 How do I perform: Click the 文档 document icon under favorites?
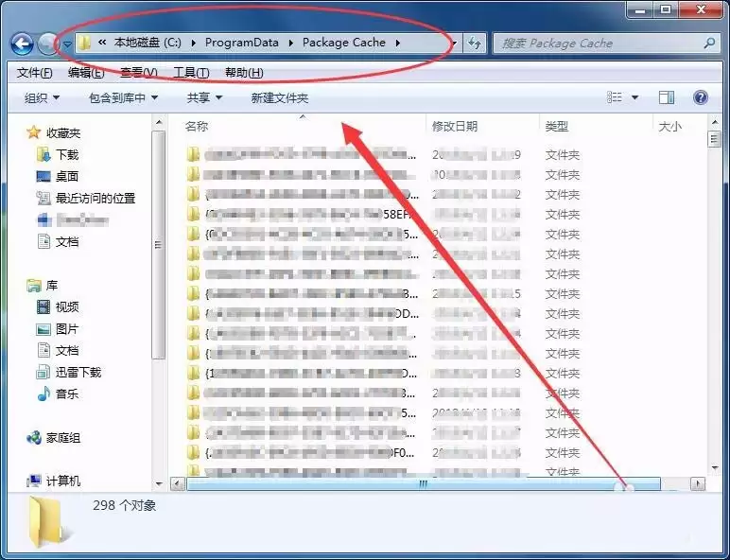click(43, 241)
